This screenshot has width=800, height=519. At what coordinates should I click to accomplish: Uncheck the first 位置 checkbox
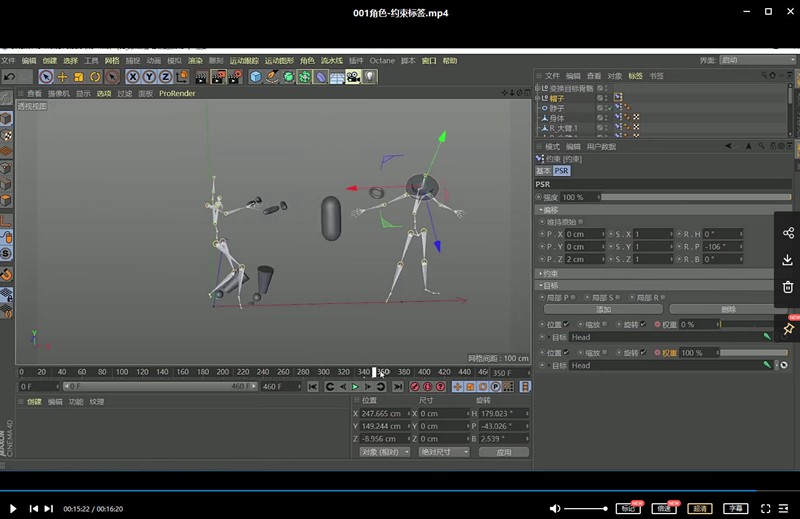(x=566, y=324)
